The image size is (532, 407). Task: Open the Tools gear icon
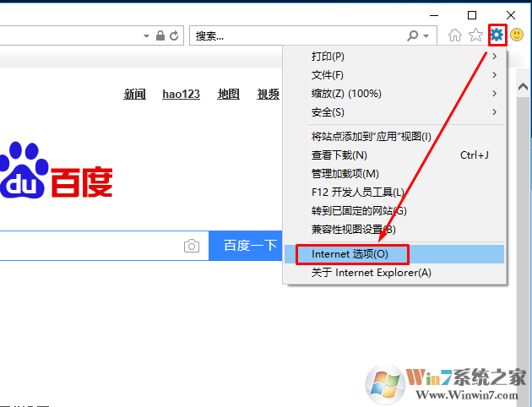(497, 35)
